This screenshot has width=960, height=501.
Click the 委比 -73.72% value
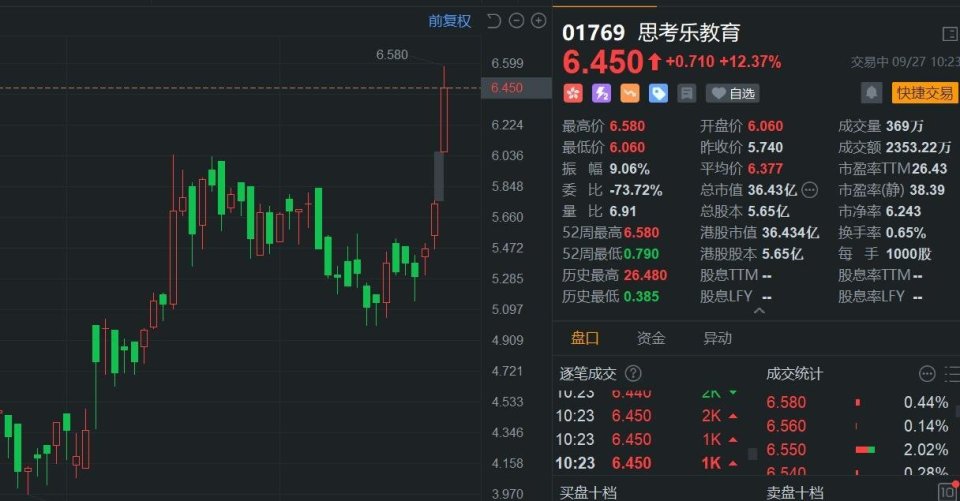coord(636,190)
